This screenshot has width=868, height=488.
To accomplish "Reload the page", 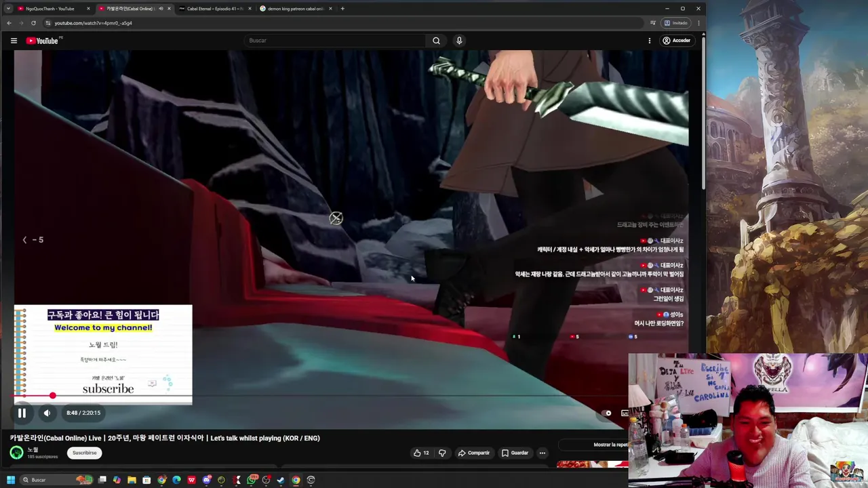I will click(33, 23).
